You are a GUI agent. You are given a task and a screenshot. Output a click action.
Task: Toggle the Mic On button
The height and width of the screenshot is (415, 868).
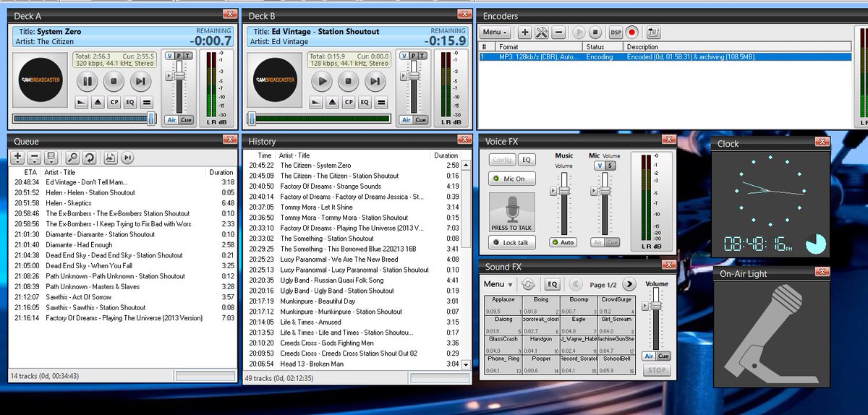coord(512,179)
